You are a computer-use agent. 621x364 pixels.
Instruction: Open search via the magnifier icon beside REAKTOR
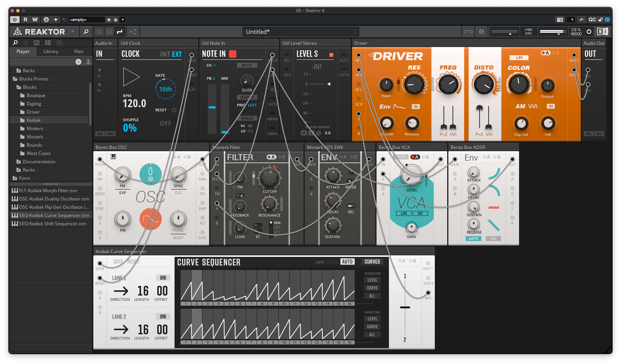point(86,32)
